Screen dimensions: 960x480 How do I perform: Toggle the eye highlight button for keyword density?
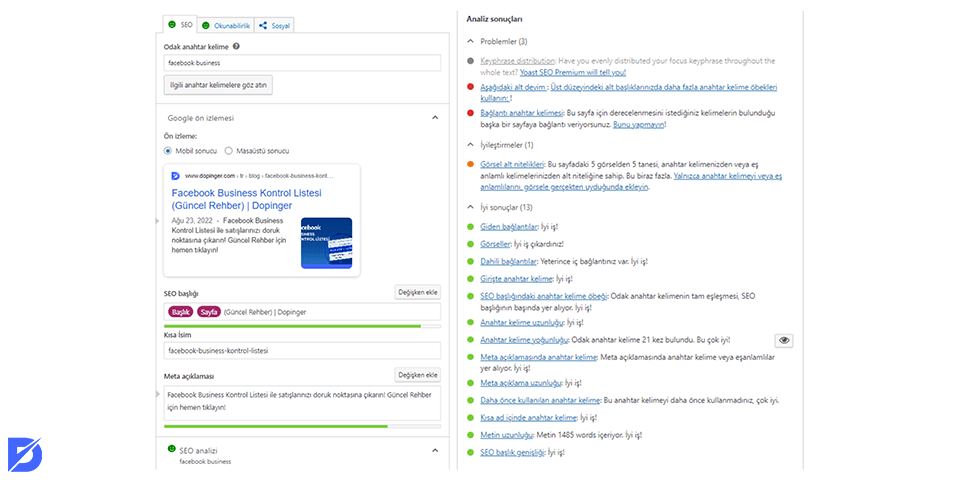coord(784,341)
